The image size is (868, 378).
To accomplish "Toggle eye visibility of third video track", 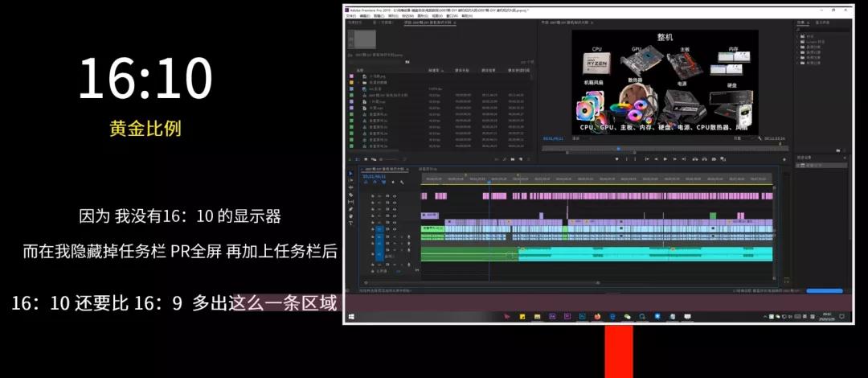I will coord(395,209).
